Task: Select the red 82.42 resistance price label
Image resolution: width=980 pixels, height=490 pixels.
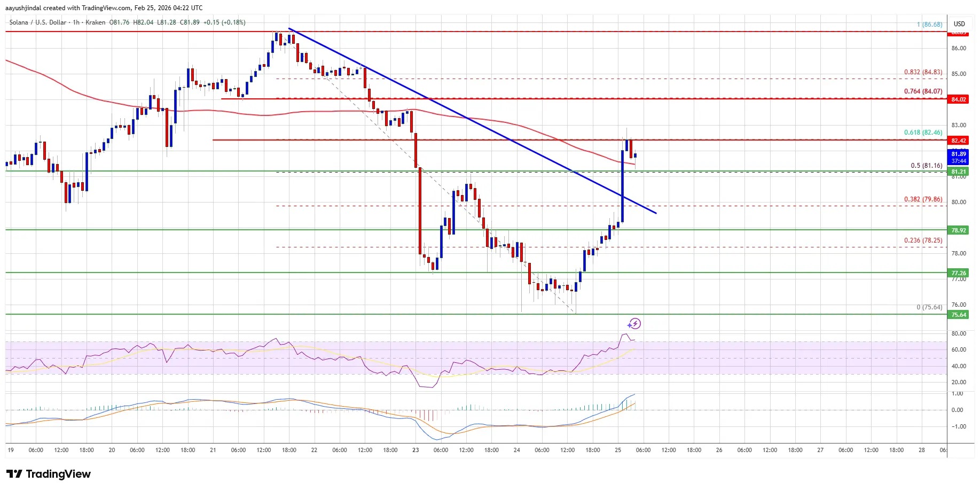Action: 959,141
